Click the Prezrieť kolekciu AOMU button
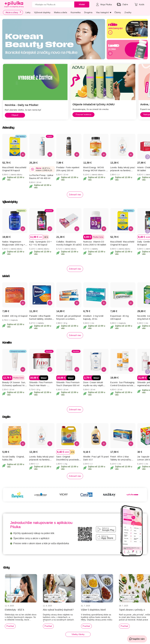The image size is (150, 644). [84, 114]
